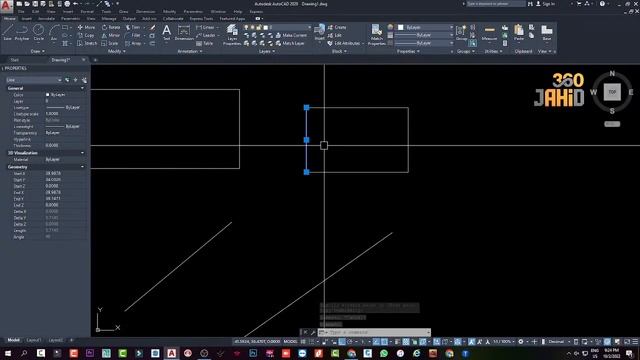Expand the Draw panel dropdown

tap(38, 51)
